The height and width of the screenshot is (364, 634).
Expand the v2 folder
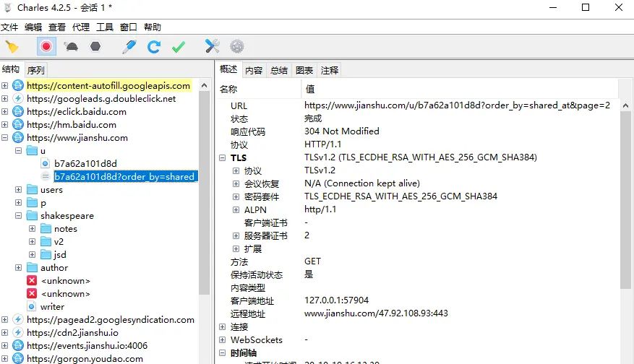coord(33,242)
